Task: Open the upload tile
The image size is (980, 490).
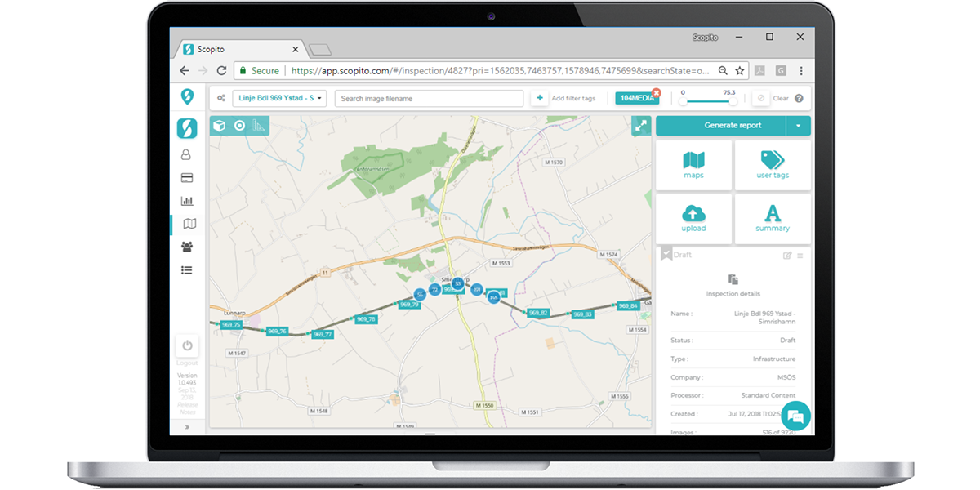Action: [x=693, y=218]
